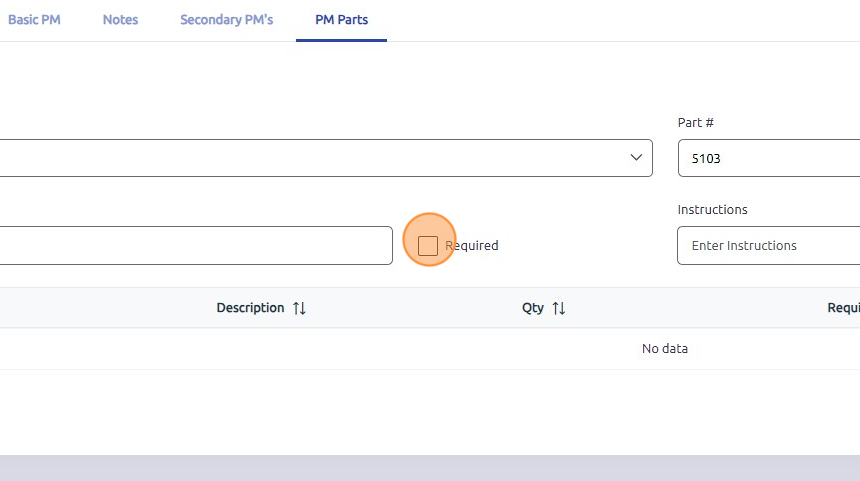Switch to the Basic PM tab
This screenshot has height=481, width=860.
point(34,20)
